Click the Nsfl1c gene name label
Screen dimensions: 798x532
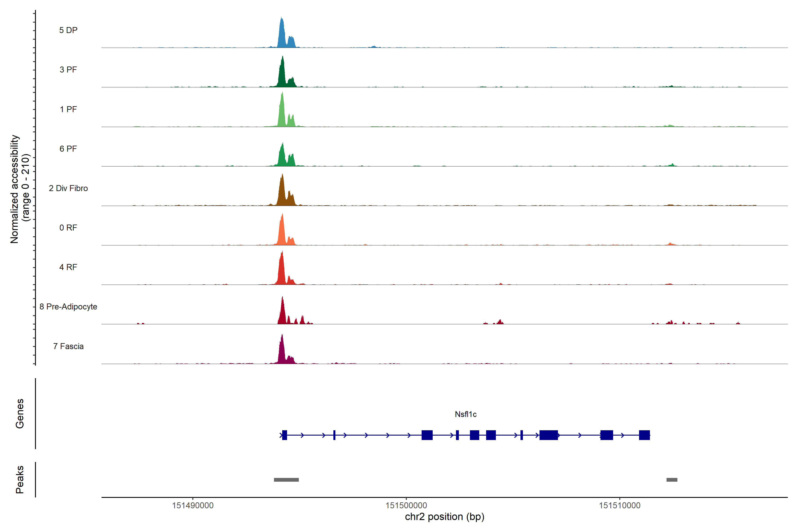click(465, 414)
